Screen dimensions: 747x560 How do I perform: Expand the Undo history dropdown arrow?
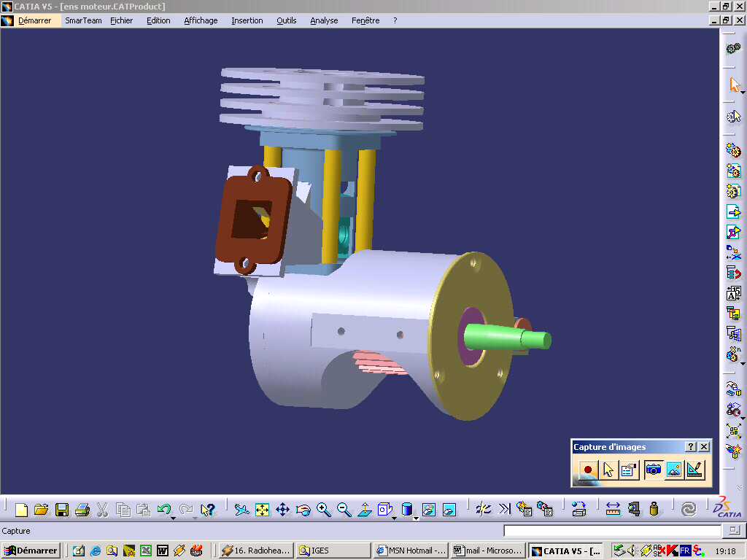click(x=174, y=517)
